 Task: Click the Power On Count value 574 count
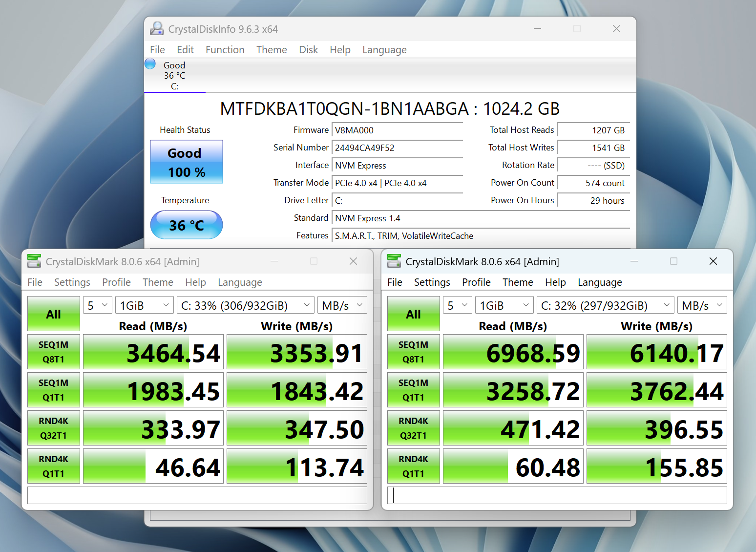click(593, 183)
